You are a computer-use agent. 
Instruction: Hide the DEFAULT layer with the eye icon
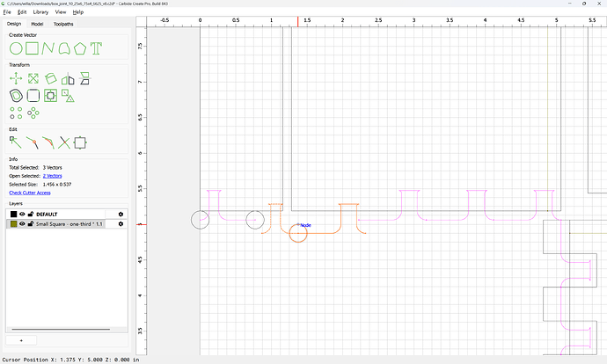(x=22, y=214)
